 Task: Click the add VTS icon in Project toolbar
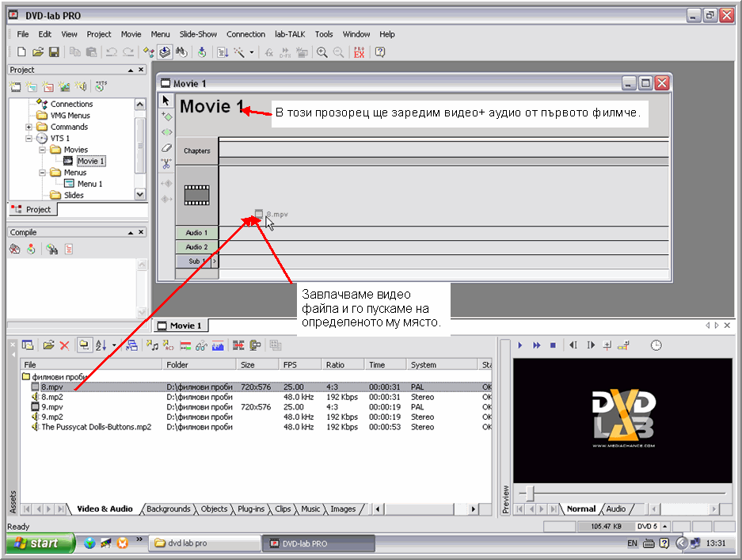[101, 86]
